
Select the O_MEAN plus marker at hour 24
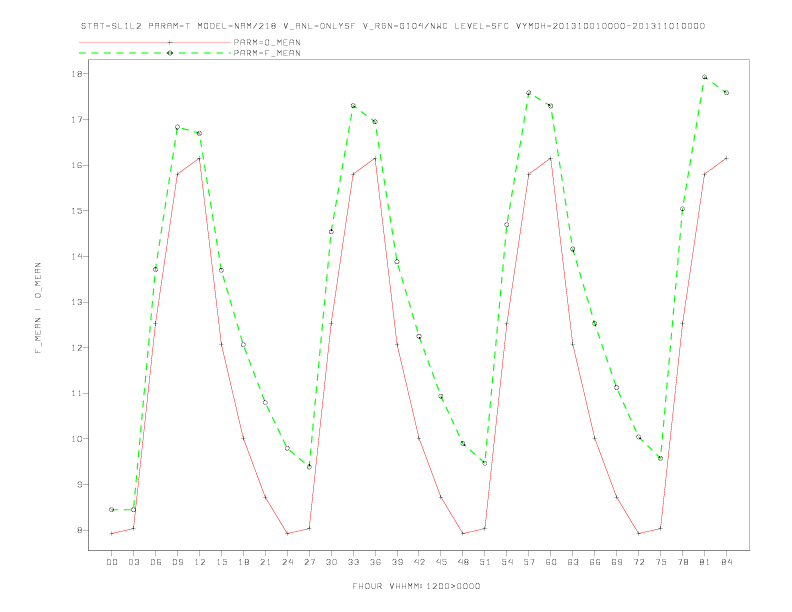(x=287, y=533)
